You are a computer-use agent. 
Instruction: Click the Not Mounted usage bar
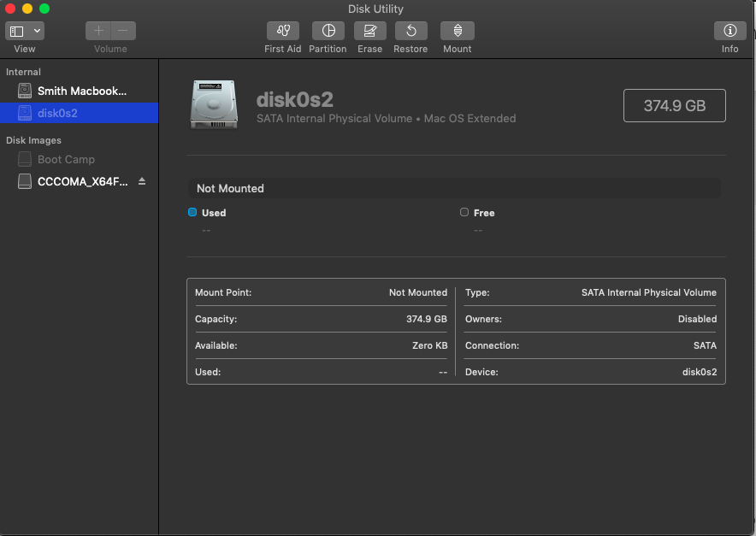click(453, 188)
